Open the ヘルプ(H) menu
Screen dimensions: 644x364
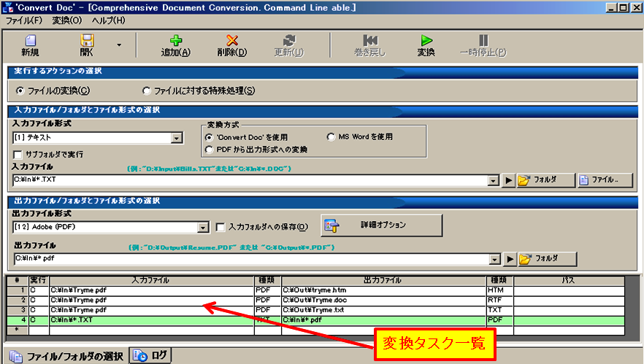(x=108, y=20)
